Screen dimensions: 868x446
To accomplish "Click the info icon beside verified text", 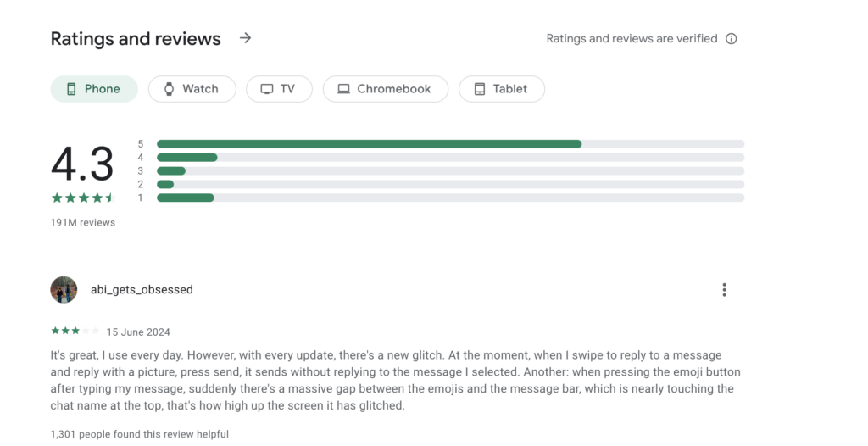I will tap(732, 39).
